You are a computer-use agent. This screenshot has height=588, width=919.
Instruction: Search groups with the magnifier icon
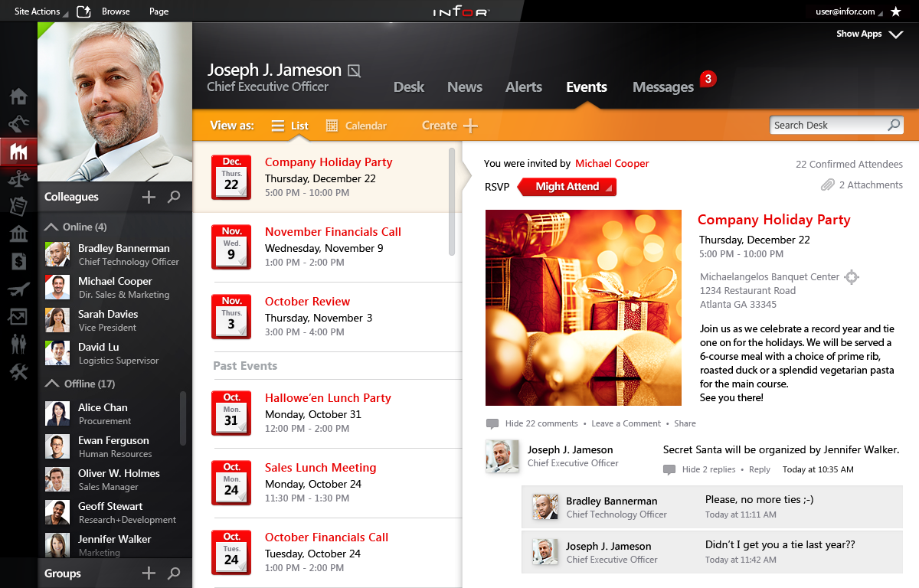pos(174,573)
